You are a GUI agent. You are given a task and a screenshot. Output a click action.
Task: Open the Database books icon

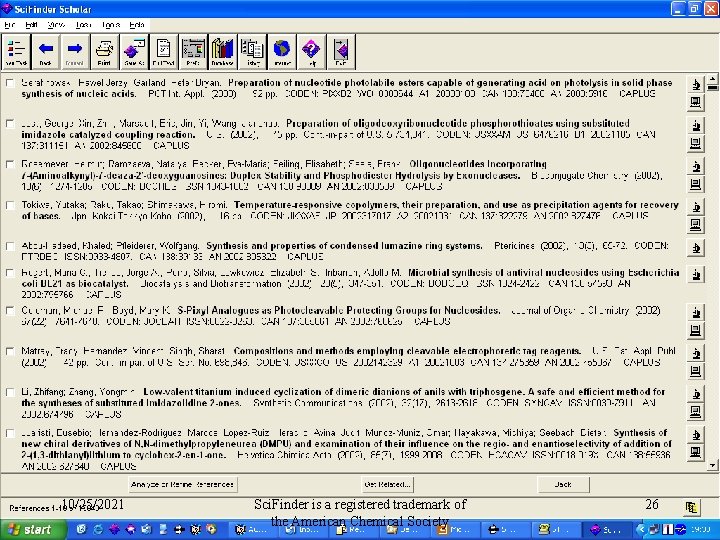pos(222,51)
